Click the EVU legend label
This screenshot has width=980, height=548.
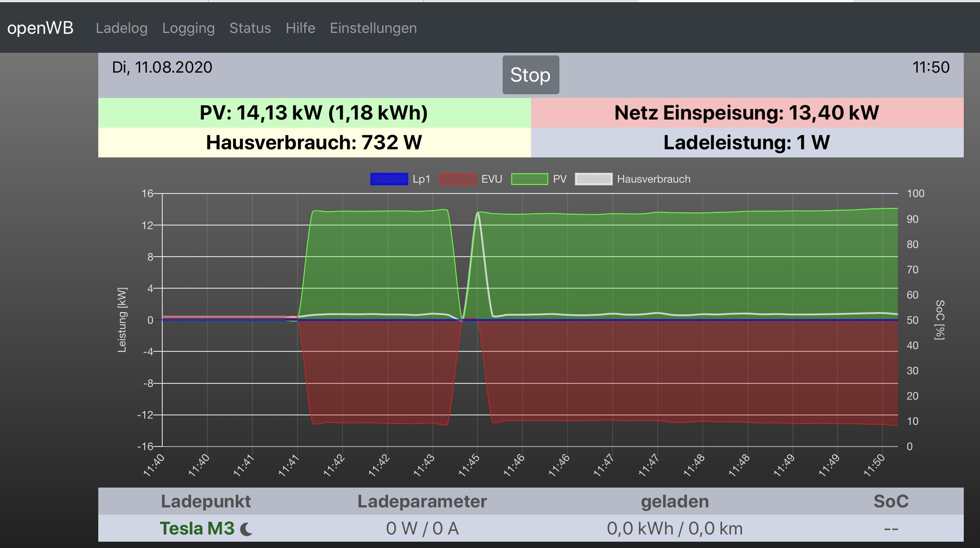[492, 179]
